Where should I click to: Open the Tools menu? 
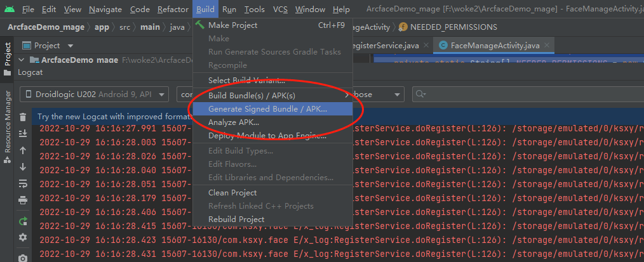254,9
